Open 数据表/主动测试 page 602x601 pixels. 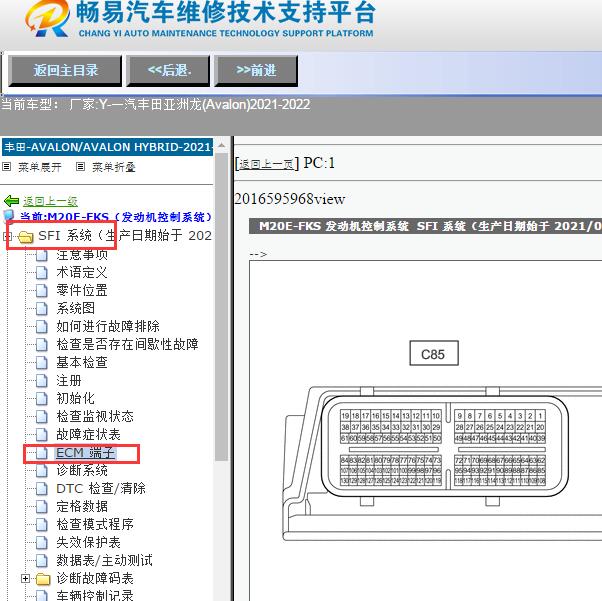104,561
